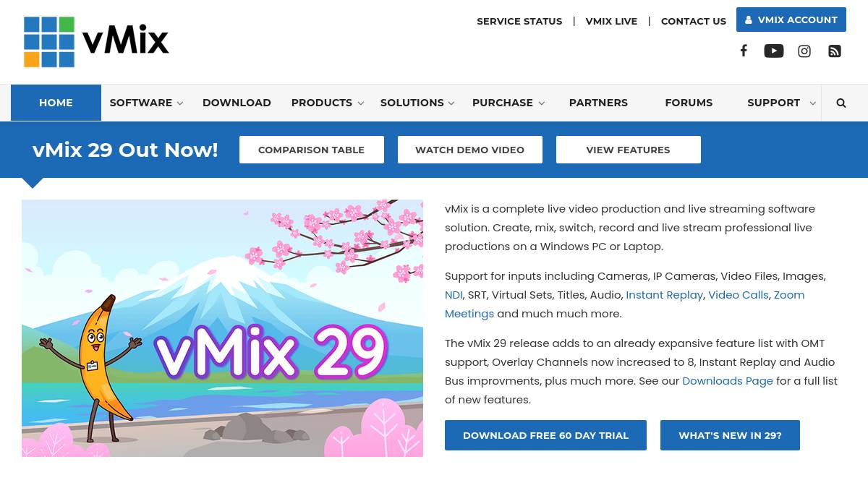Open the RSS feed icon
This screenshot has width=868, height=488.
(835, 51)
